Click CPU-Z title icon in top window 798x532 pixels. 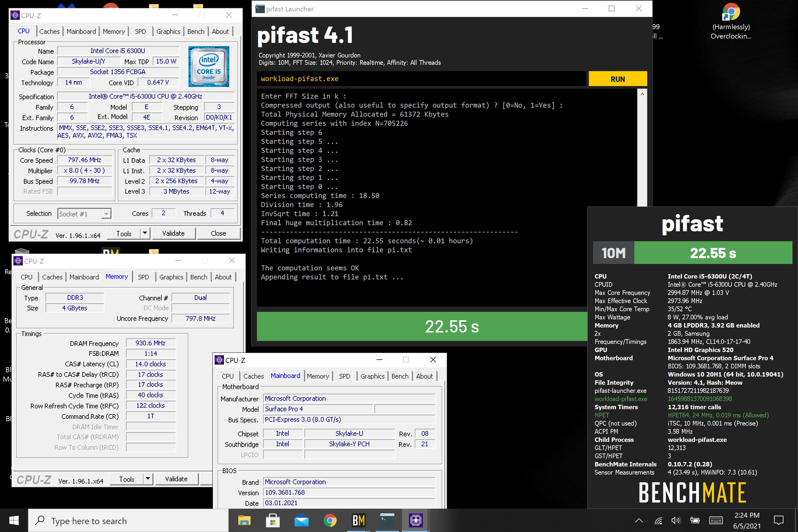15,15
